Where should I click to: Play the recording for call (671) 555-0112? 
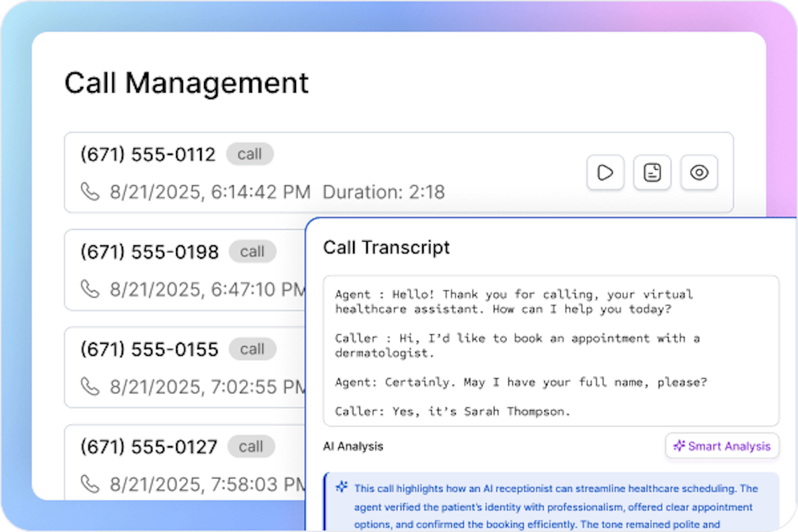(x=604, y=173)
